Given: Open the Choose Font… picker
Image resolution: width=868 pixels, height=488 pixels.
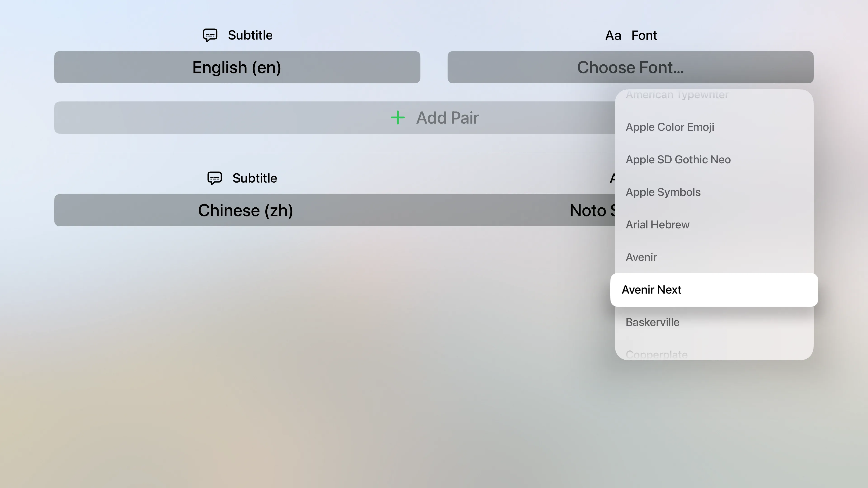Looking at the screenshot, I should (630, 67).
